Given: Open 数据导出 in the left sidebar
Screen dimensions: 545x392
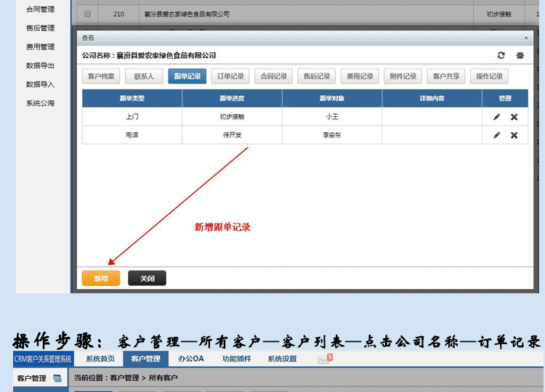Looking at the screenshot, I should [x=40, y=65].
